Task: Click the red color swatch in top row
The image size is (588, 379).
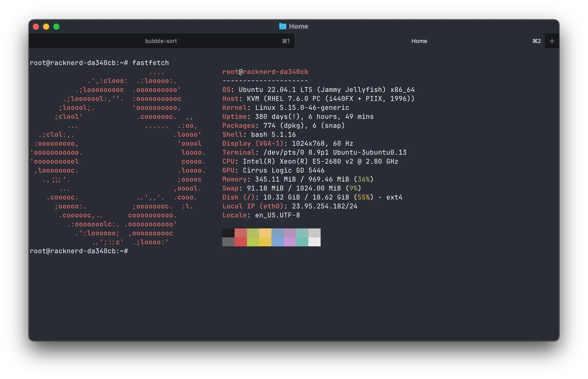Action: (x=240, y=233)
